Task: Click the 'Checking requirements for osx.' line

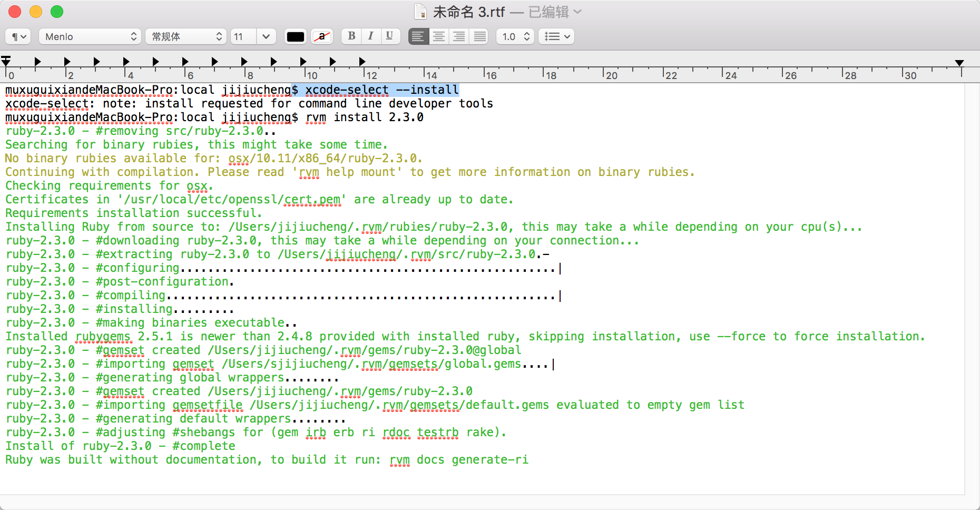Action: [109, 186]
